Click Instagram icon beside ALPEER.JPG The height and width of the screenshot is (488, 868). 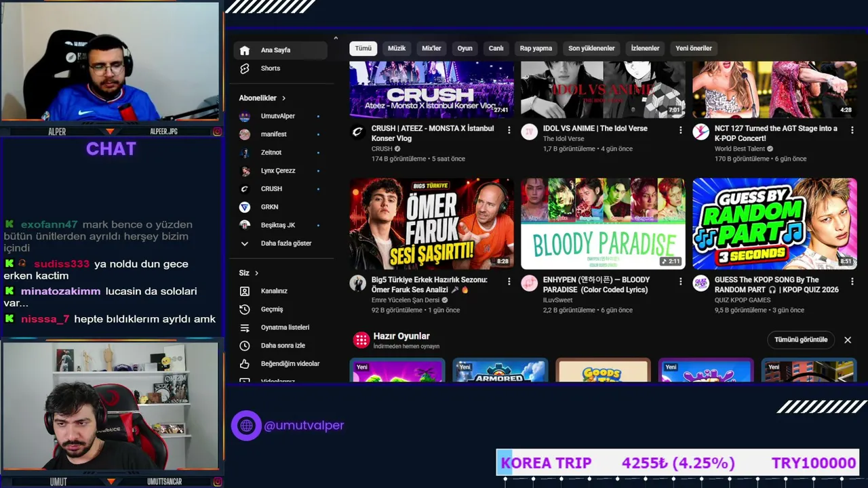tap(217, 131)
